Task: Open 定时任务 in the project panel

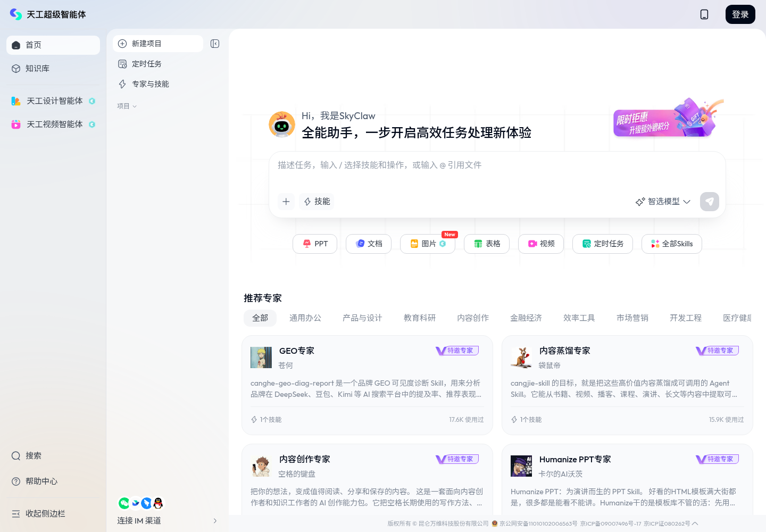Action: pyautogui.click(x=158, y=64)
